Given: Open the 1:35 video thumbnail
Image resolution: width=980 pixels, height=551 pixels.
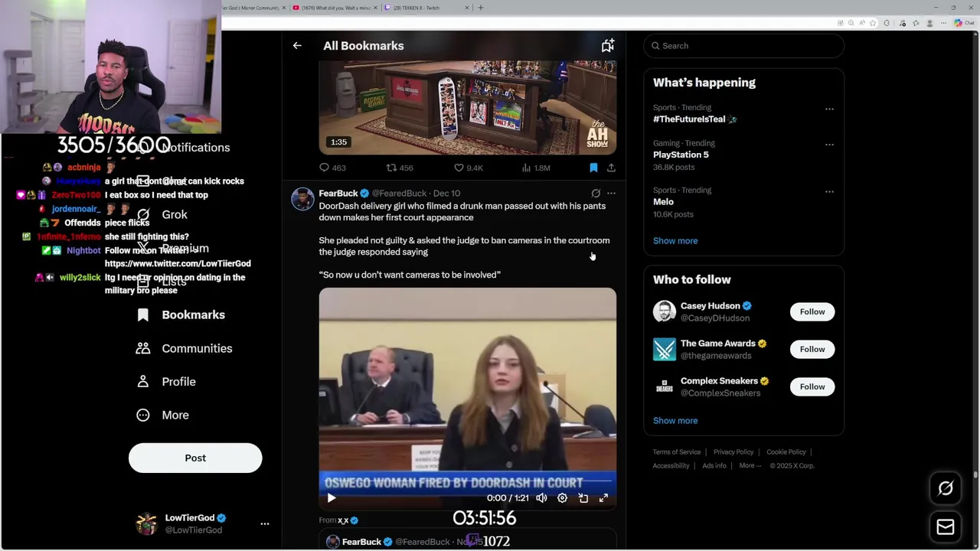Looking at the screenshot, I should 468,108.
